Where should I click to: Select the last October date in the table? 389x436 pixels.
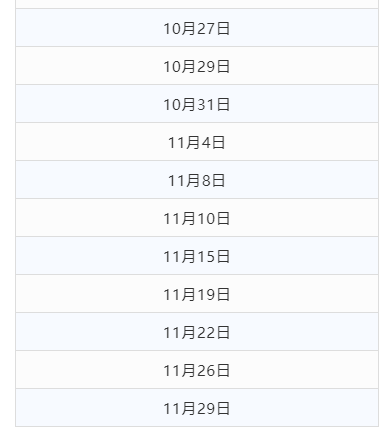197,104
